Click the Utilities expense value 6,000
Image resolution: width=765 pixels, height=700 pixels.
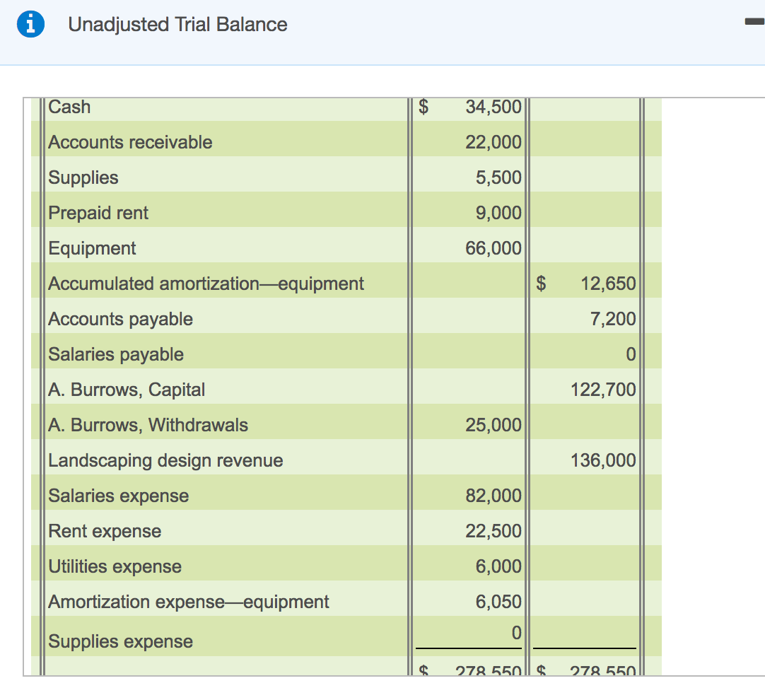pos(498,567)
